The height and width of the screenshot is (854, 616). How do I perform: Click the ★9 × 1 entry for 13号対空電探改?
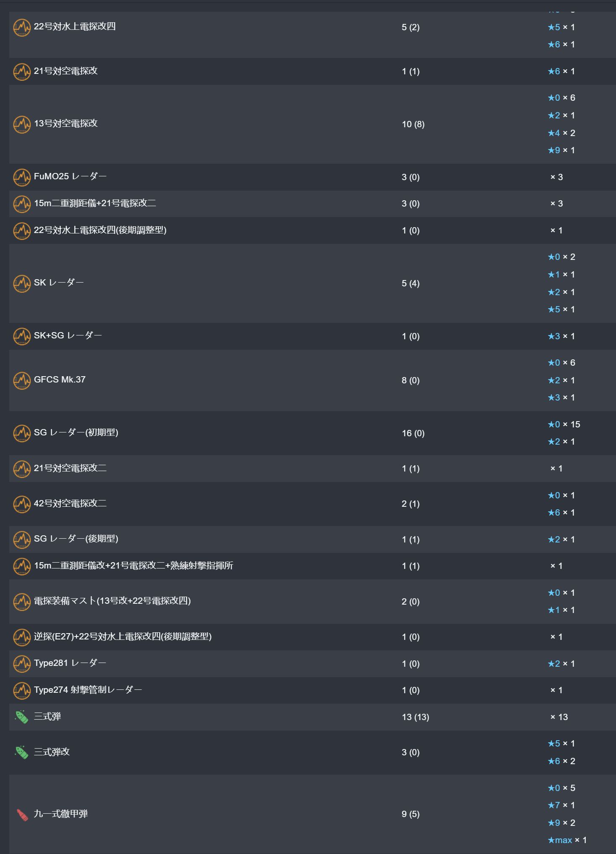tap(561, 150)
